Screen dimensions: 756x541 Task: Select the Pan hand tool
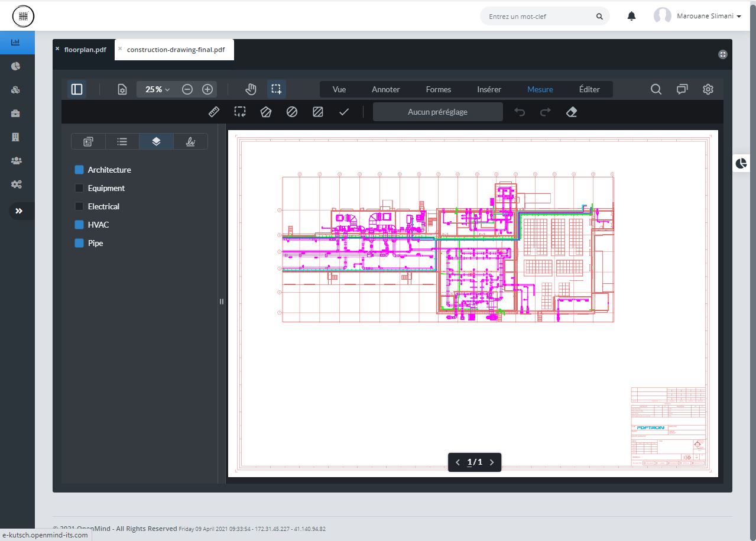coord(251,89)
